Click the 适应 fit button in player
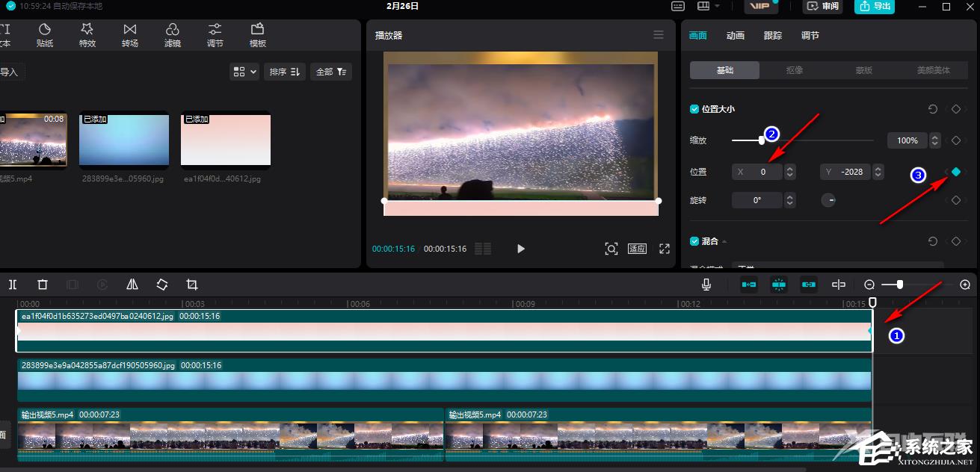980x472 pixels. click(x=637, y=249)
